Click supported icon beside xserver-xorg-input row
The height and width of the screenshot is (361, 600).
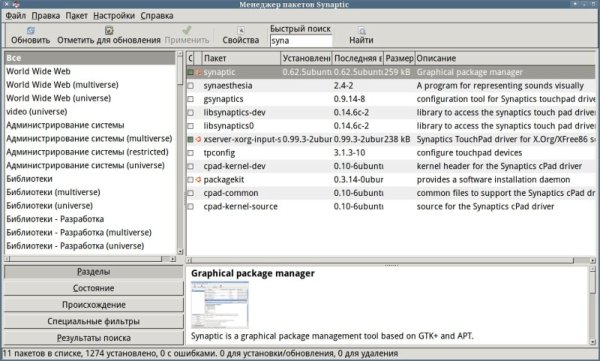pos(199,139)
